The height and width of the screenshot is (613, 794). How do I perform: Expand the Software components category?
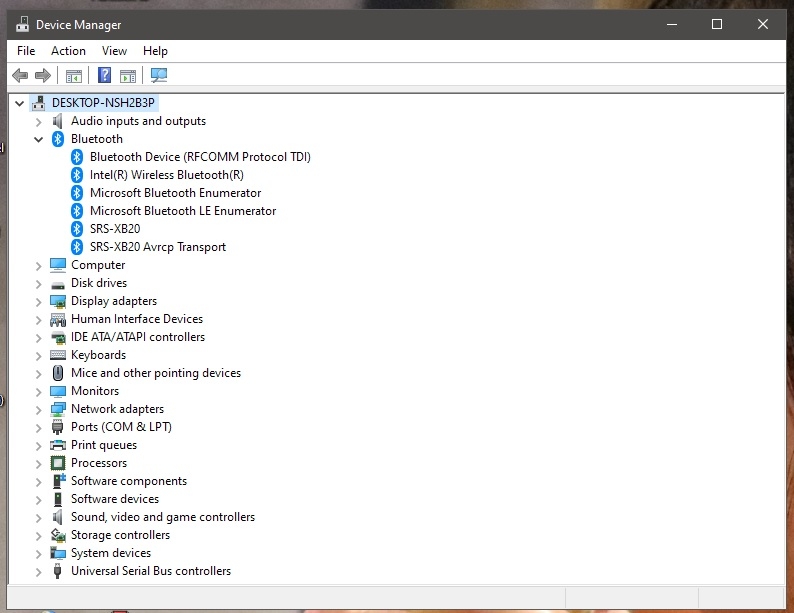38,482
